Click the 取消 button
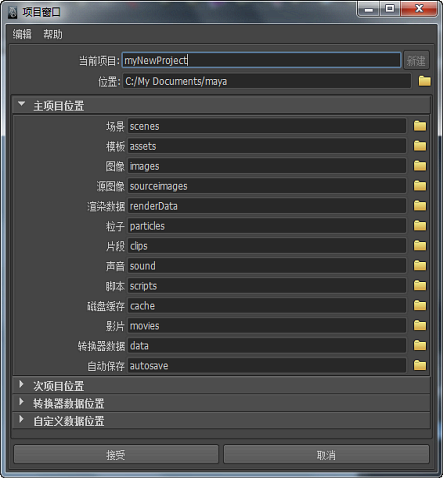Screen dimensions: 443x478 [326, 454]
